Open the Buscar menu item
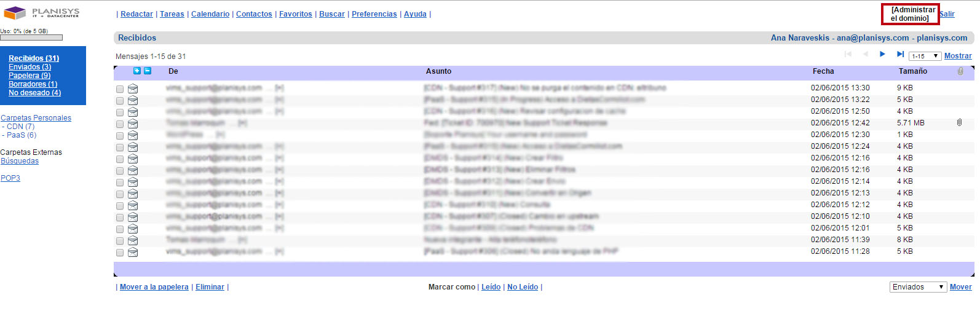Image resolution: width=980 pixels, height=319 pixels. click(x=332, y=14)
